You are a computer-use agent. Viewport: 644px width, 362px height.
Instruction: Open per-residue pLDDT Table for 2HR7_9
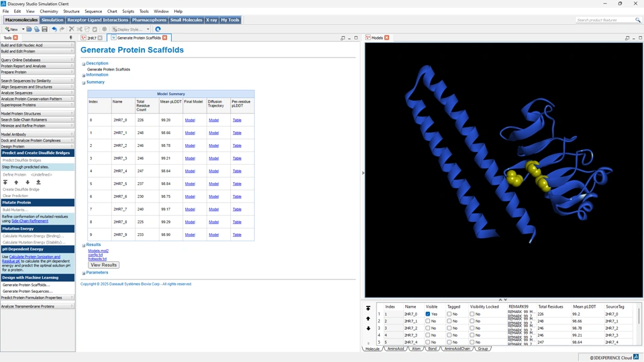click(x=237, y=235)
